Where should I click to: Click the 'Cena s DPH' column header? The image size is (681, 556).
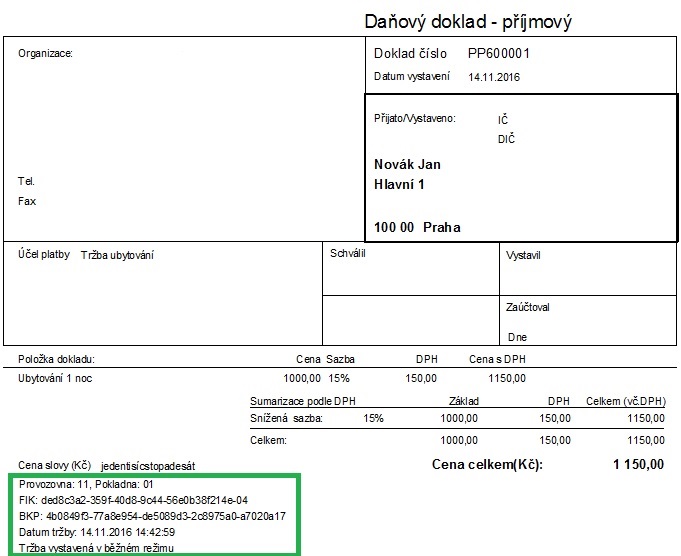tap(497, 359)
